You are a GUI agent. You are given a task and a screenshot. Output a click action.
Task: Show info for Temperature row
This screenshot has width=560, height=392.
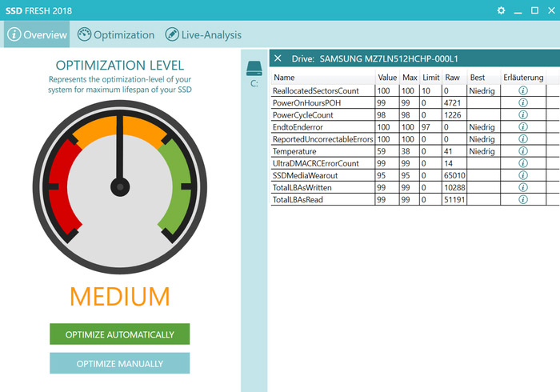coord(523,151)
